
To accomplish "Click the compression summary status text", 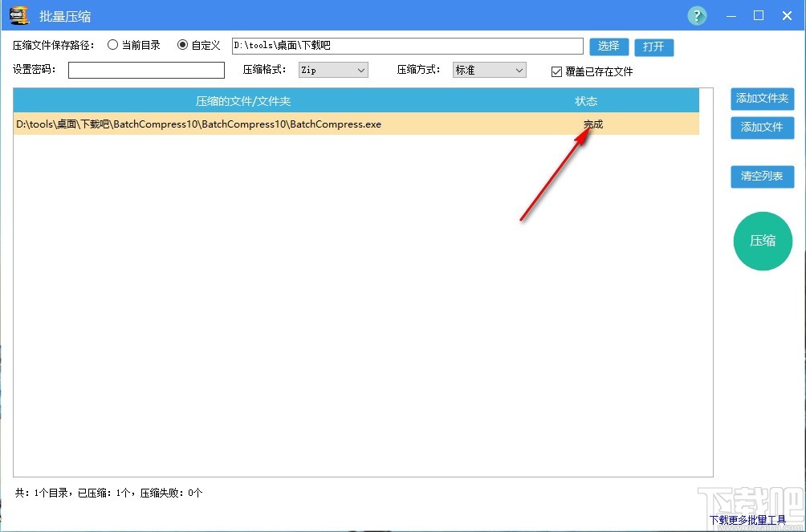I will pos(108,493).
